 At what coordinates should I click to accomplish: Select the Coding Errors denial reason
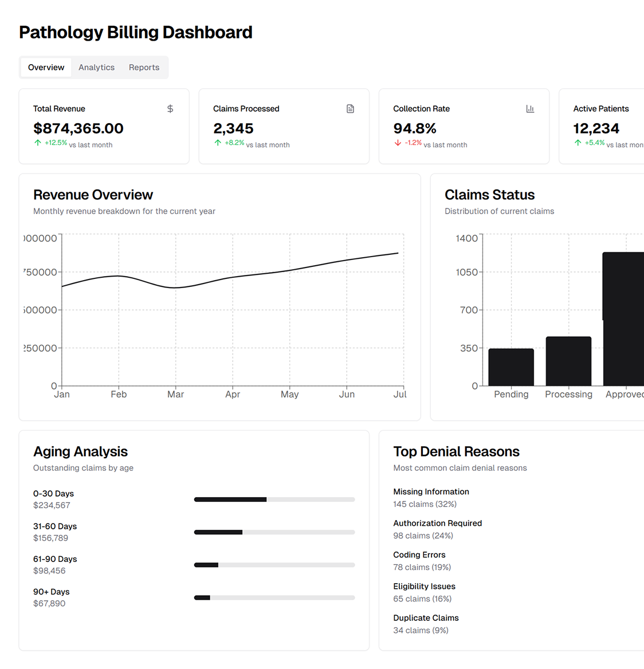[419, 555]
